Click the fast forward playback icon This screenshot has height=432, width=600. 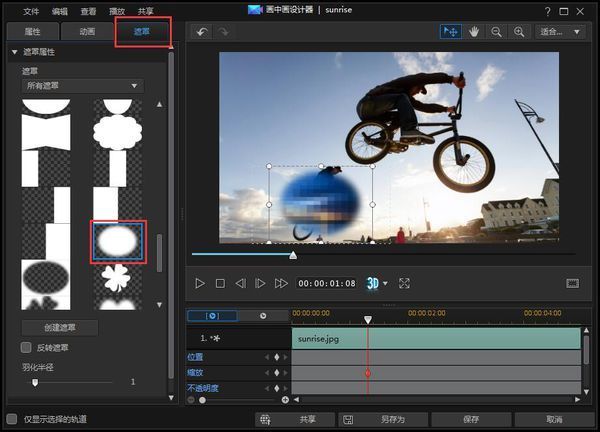(281, 283)
